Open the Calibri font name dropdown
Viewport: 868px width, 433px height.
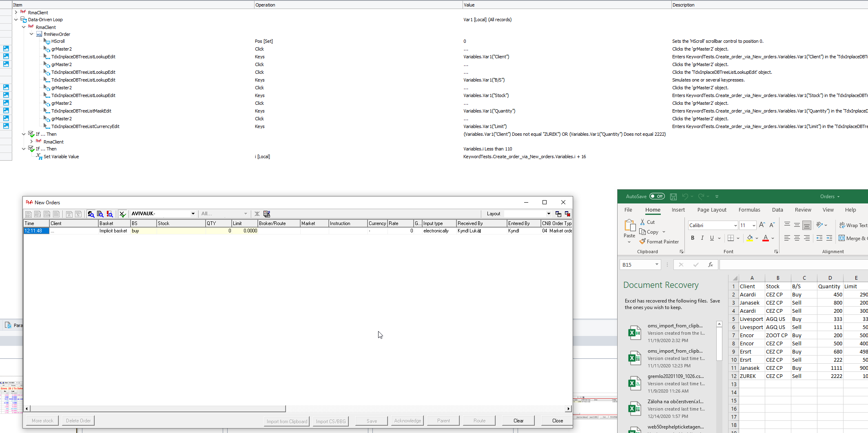pos(735,225)
